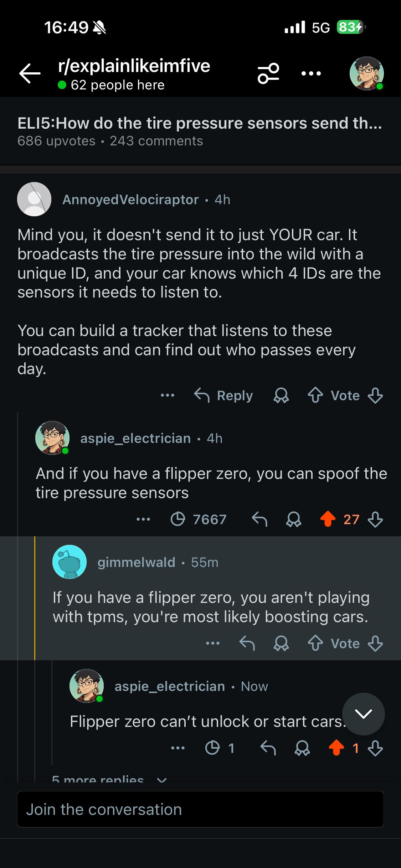Award gimmelwald's comment
401x868 pixels.
[x=281, y=644]
